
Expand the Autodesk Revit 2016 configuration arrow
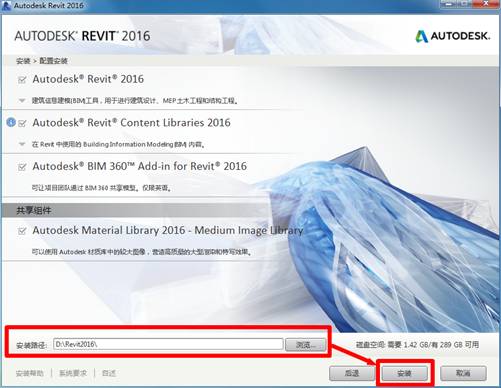coord(22,100)
